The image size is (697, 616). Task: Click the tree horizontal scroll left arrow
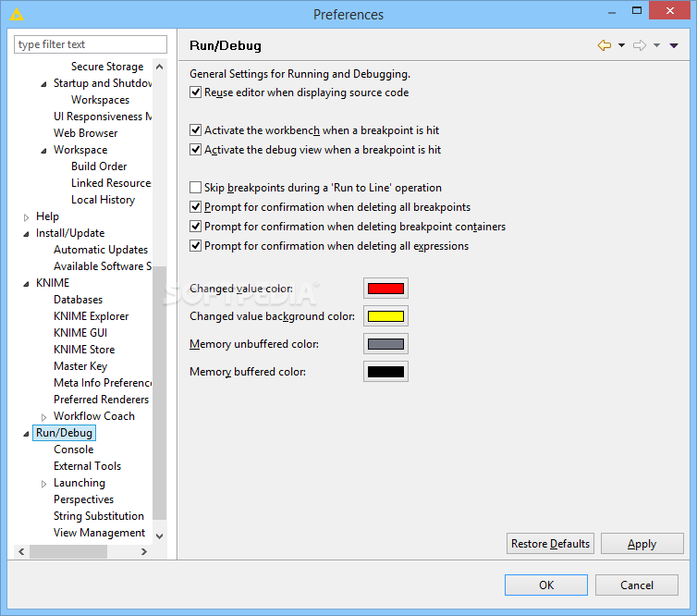(x=21, y=551)
